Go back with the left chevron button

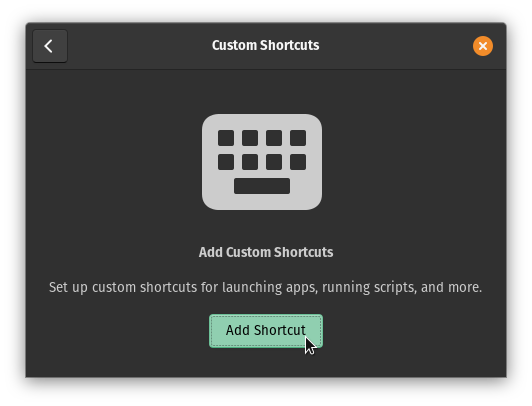click(50, 46)
